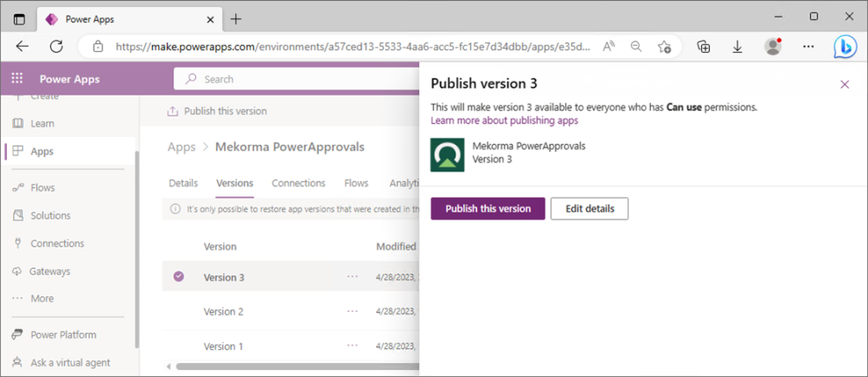The height and width of the screenshot is (377, 868).
Task: Click the Apps breadcrumb link
Action: point(181,147)
